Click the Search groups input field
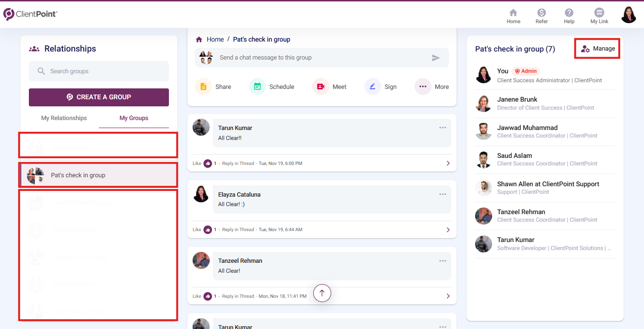This screenshot has height=329, width=644. [99, 71]
